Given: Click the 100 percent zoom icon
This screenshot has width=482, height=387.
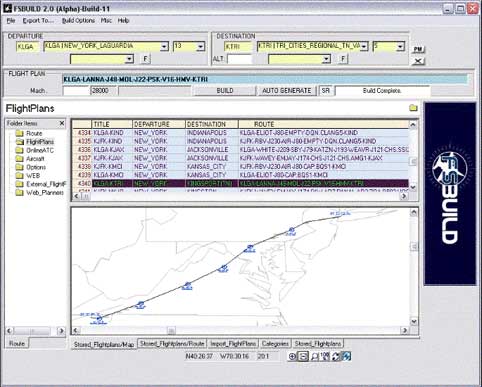Looking at the screenshot, I should pos(325,356).
